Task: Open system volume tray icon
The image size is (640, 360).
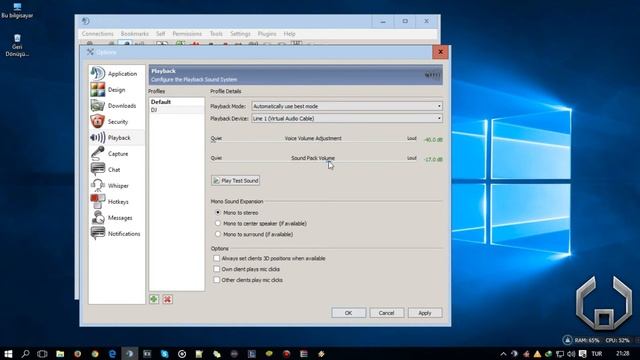Action: pyautogui.click(x=571, y=354)
